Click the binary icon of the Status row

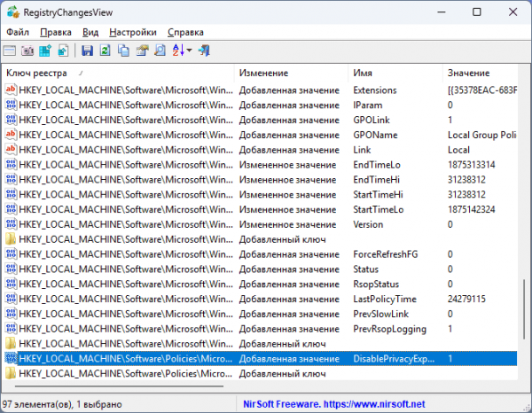pos(11,269)
